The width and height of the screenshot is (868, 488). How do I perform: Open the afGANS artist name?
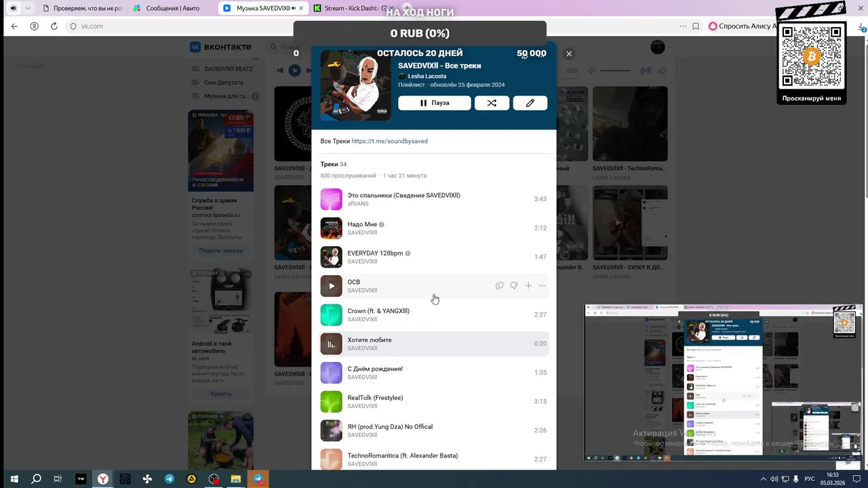pyautogui.click(x=358, y=203)
